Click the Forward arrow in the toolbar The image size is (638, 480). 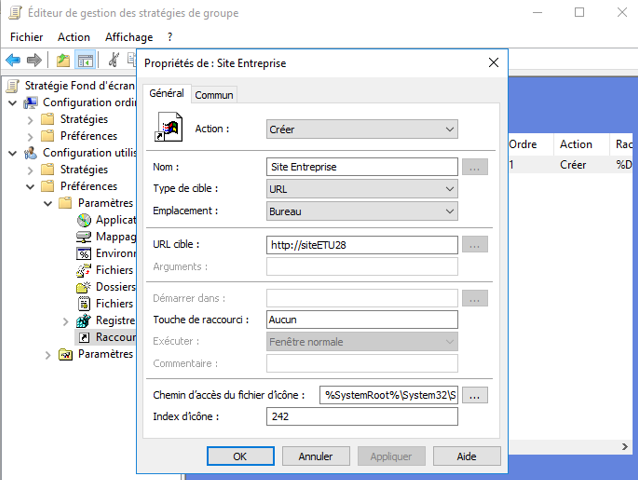pos(34,60)
